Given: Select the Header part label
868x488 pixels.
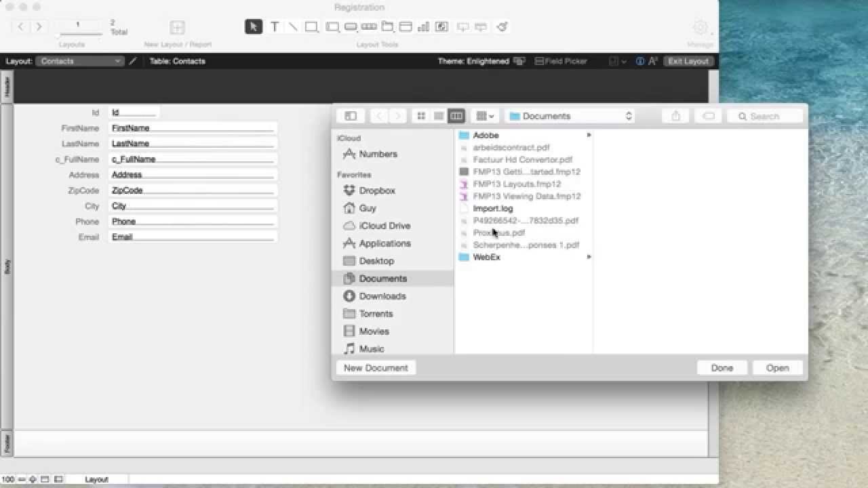Looking at the screenshot, I should point(7,86).
